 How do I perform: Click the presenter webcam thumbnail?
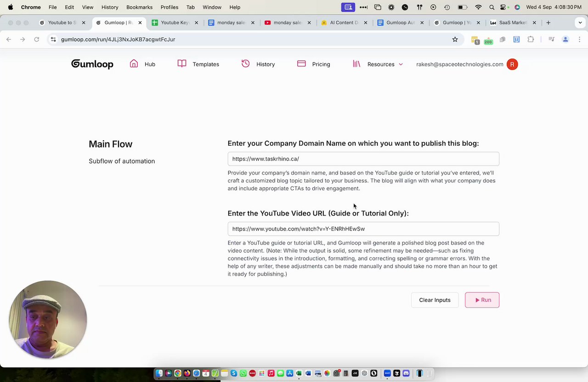(x=48, y=320)
